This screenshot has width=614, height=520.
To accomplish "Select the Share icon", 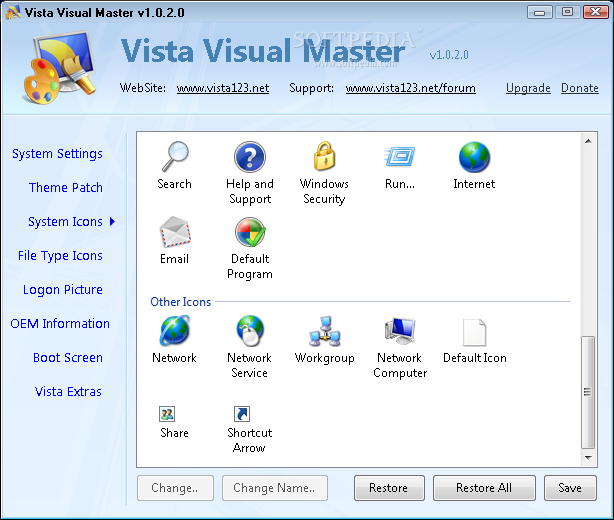I will pyautogui.click(x=167, y=414).
